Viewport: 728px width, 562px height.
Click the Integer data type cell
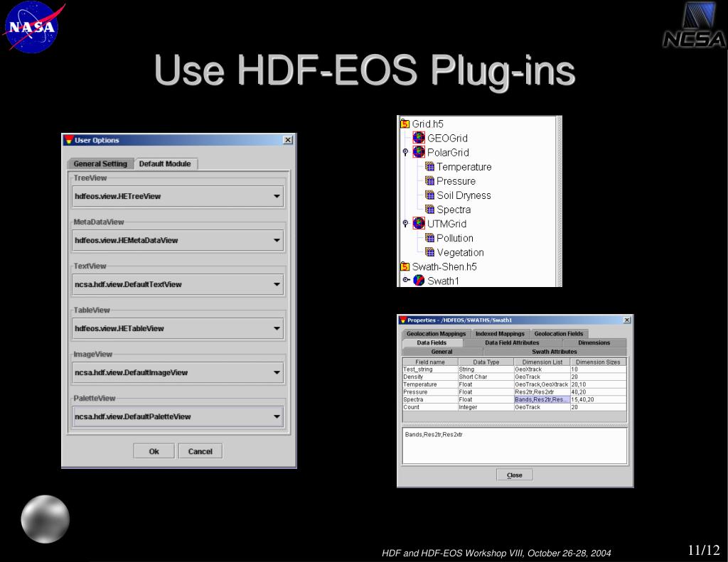pyautogui.click(x=486, y=407)
